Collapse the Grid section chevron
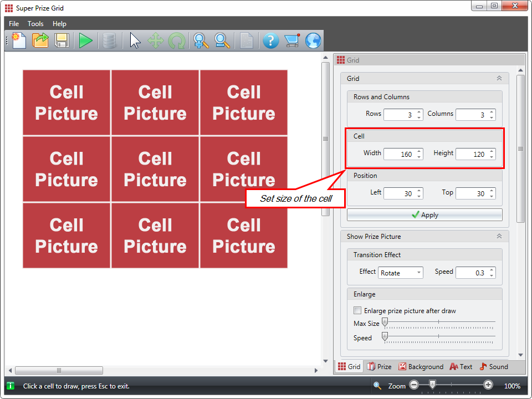This screenshot has height=399, width=532. tap(499, 79)
